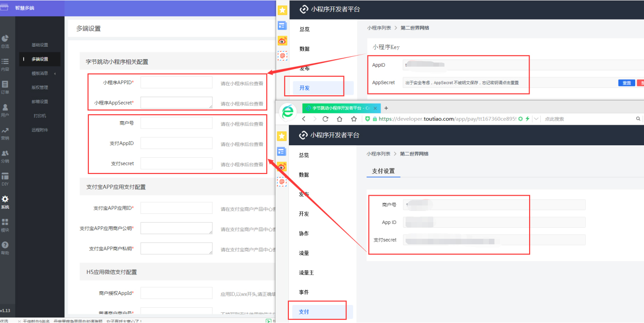The height and width of the screenshot is (323, 644).
Task: Select 开发 in the lower developer platform menu
Action: click(304, 214)
